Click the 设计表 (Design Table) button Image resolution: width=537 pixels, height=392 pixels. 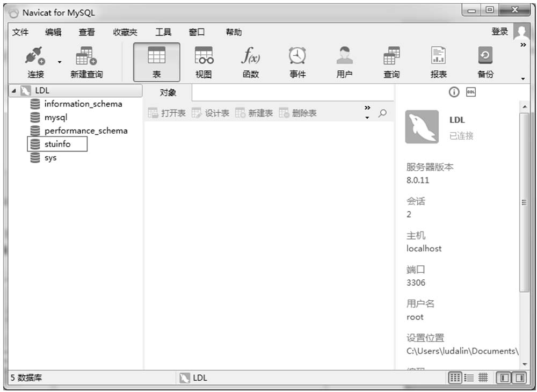pyautogui.click(x=211, y=113)
